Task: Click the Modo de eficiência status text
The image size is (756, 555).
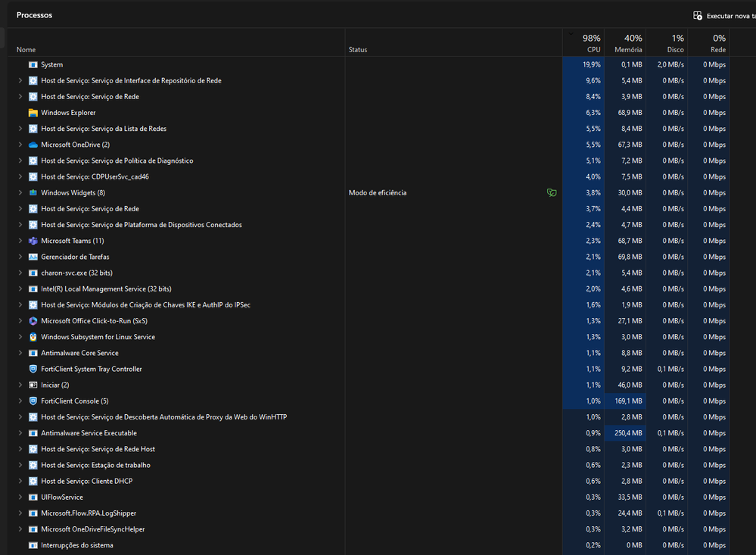Action: (378, 192)
